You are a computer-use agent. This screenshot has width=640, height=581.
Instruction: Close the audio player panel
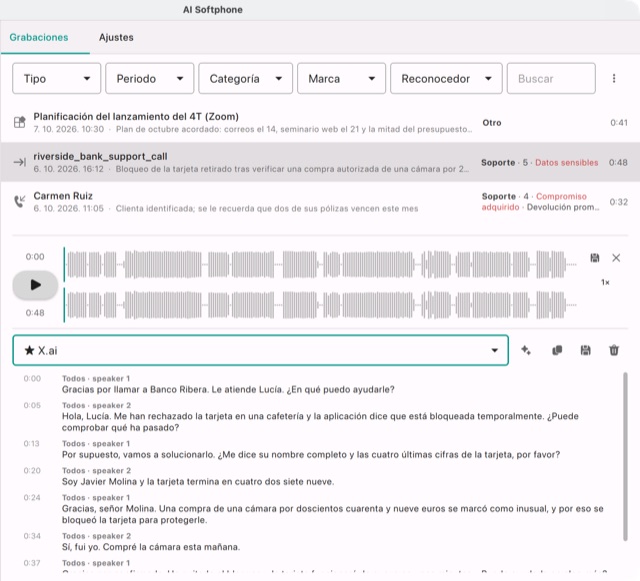616,258
